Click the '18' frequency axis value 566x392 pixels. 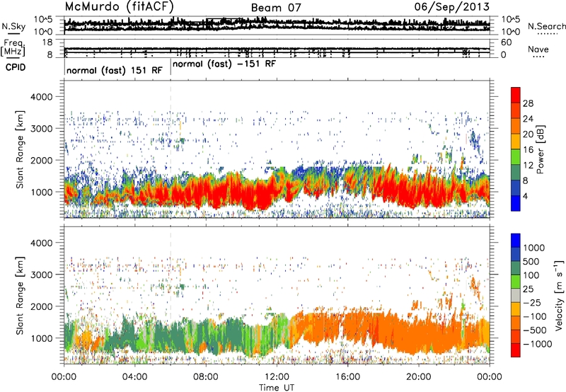[x=47, y=42]
